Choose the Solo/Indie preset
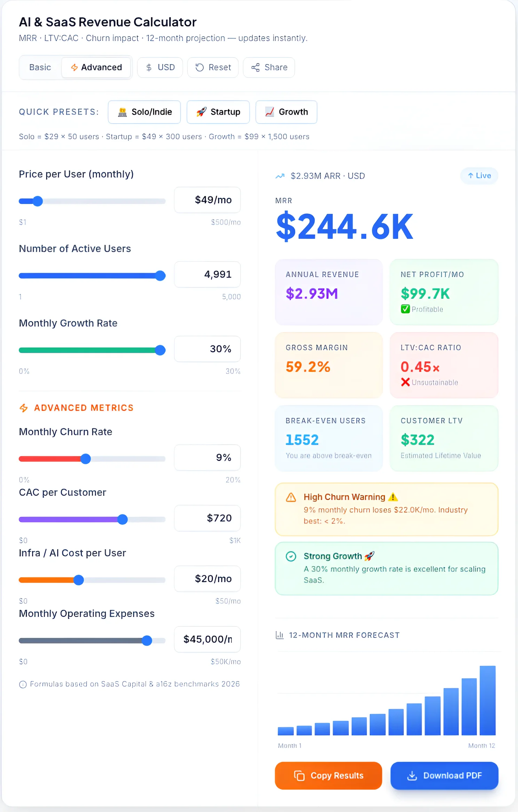This screenshot has width=518, height=812. (144, 112)
